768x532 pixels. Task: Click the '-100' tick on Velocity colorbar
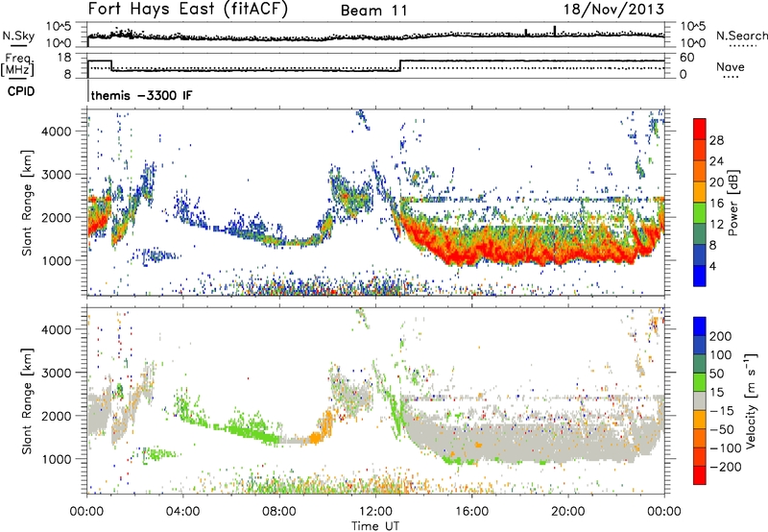click(726, 447)
